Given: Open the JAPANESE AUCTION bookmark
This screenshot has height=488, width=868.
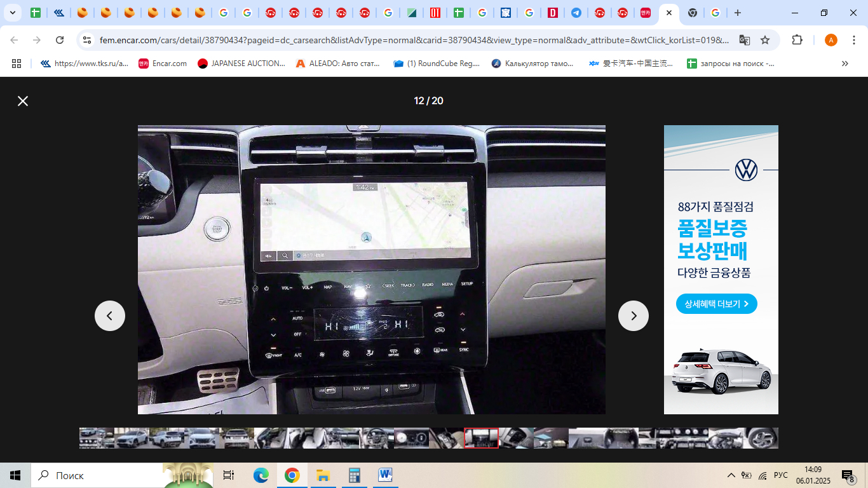Looking at the screenshot, I should [x=241, y=64].
